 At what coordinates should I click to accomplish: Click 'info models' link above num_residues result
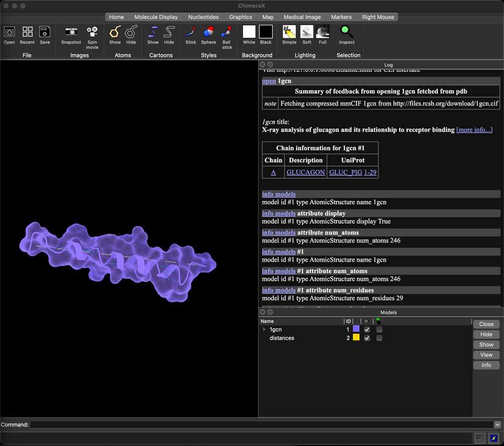click(x=279, y=290)
